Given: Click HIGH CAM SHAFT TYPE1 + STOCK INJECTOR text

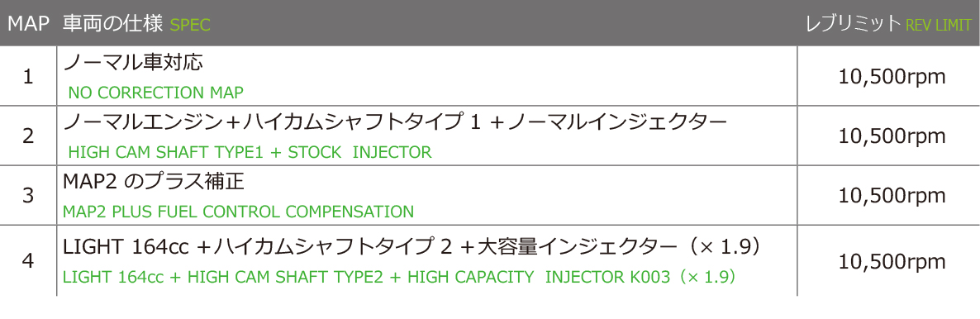Looking at the screenshot, I should point(250,152).
